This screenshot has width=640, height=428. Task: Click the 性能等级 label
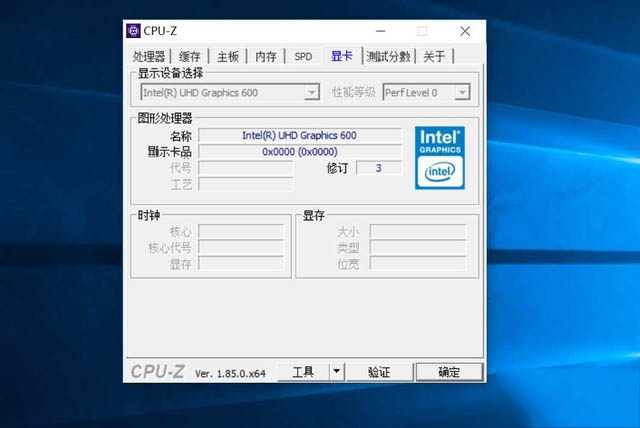(353, 92)
